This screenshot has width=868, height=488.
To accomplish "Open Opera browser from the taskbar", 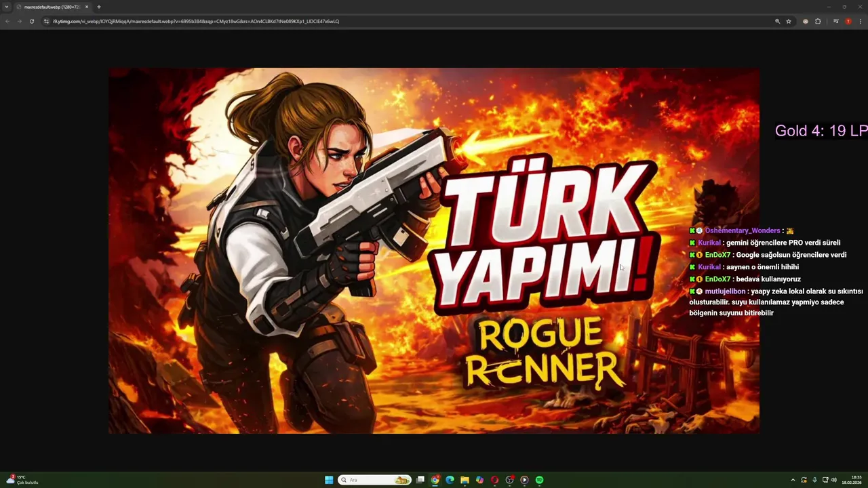I will pos(494,480).
